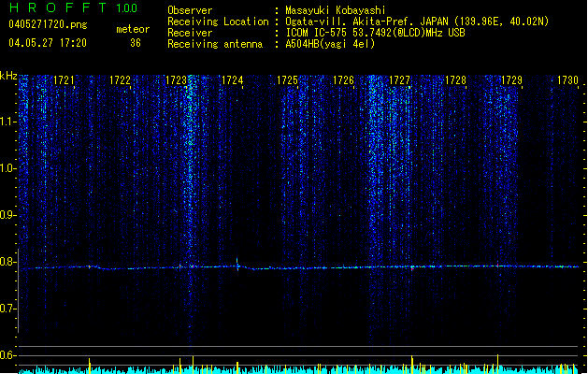Viewport: 588px width, 374px height.
Task: Click the 1730 time marker
Action: (x=567, y=80)
